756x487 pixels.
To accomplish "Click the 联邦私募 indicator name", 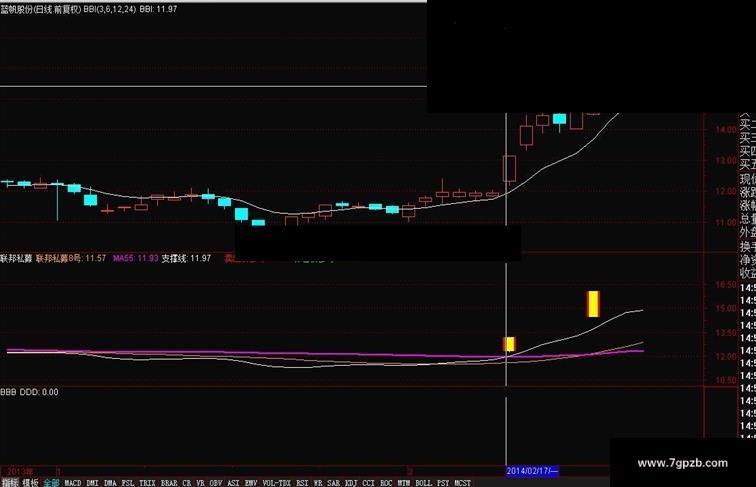I will 16,258.
